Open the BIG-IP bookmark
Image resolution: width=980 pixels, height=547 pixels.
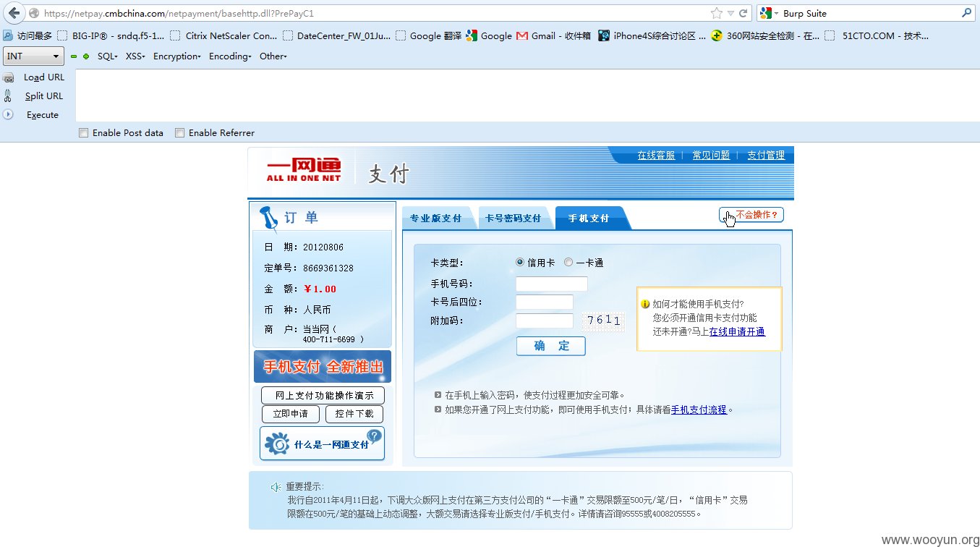pos(111,35)
